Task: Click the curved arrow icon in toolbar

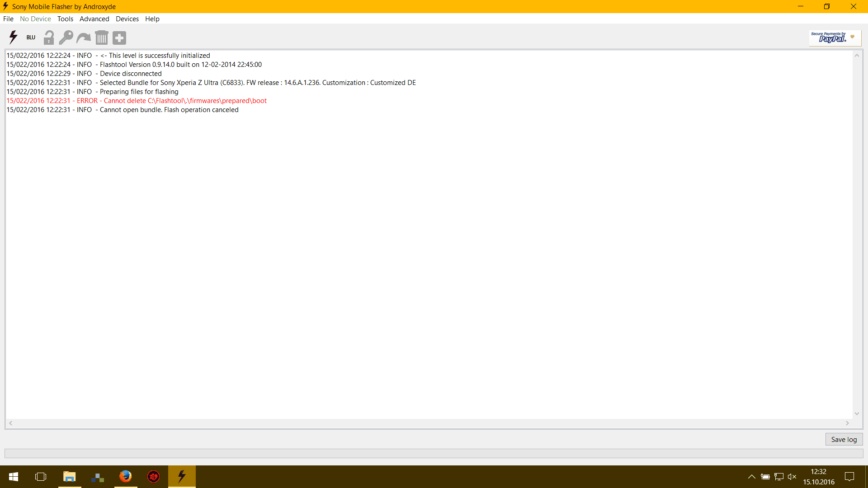Action: tap(84, 38)
